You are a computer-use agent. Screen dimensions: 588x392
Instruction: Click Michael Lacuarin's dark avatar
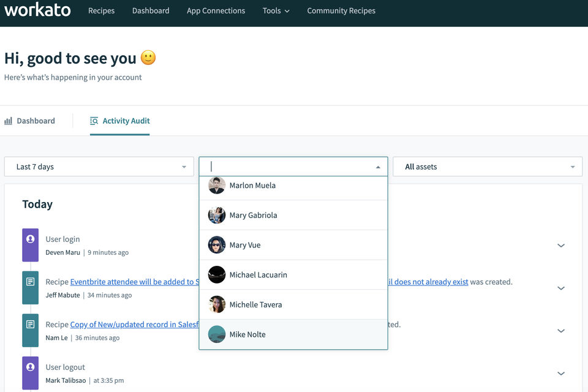217,274
